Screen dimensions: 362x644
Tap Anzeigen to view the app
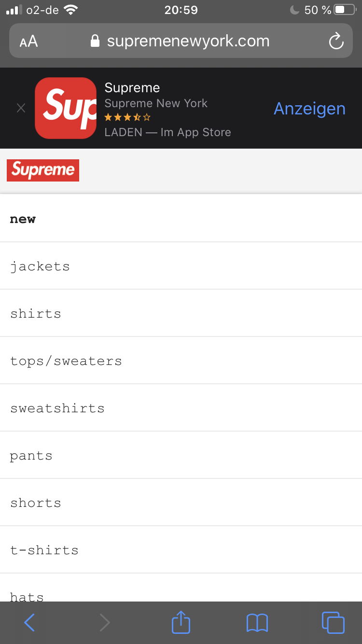coord(309,109)
